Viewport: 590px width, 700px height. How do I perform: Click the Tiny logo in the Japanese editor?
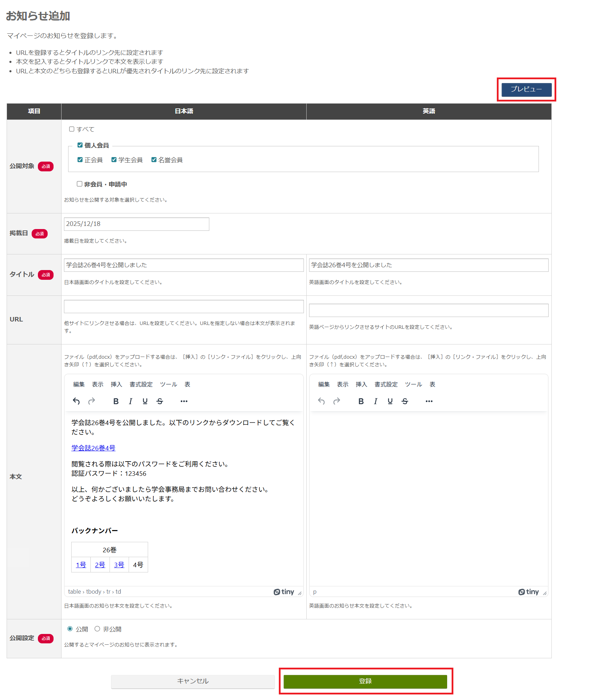coord(284,592)
